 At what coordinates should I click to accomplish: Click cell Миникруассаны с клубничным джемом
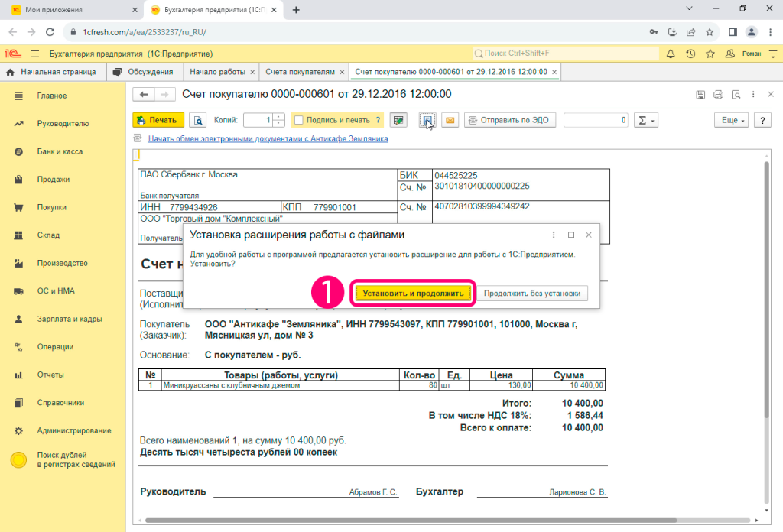280,385
